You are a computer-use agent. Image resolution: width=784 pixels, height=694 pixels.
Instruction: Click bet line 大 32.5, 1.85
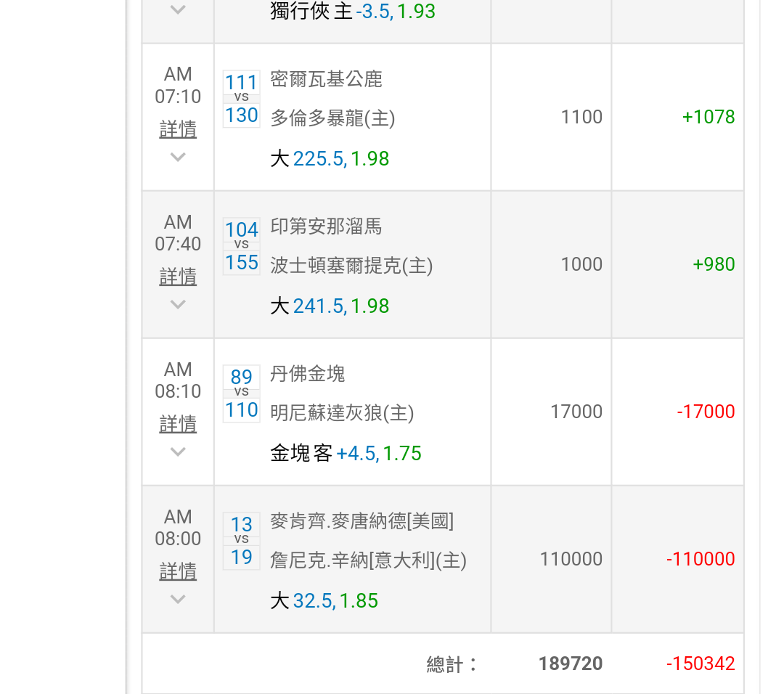324,600
